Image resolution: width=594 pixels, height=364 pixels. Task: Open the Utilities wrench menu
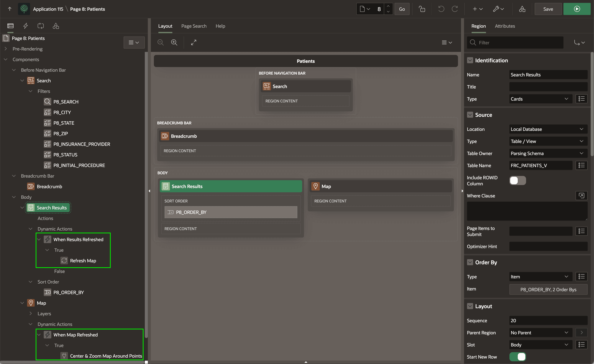[498, 9]
